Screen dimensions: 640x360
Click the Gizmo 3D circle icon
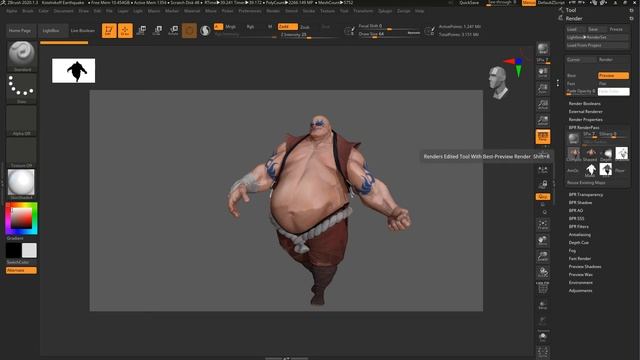tap(189, 31)
